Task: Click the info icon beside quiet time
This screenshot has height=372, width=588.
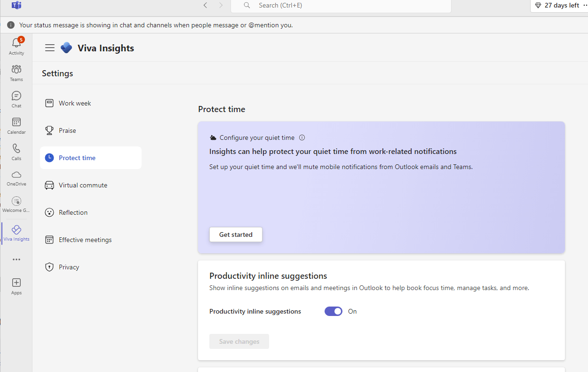Action: [x=302, y=138]
